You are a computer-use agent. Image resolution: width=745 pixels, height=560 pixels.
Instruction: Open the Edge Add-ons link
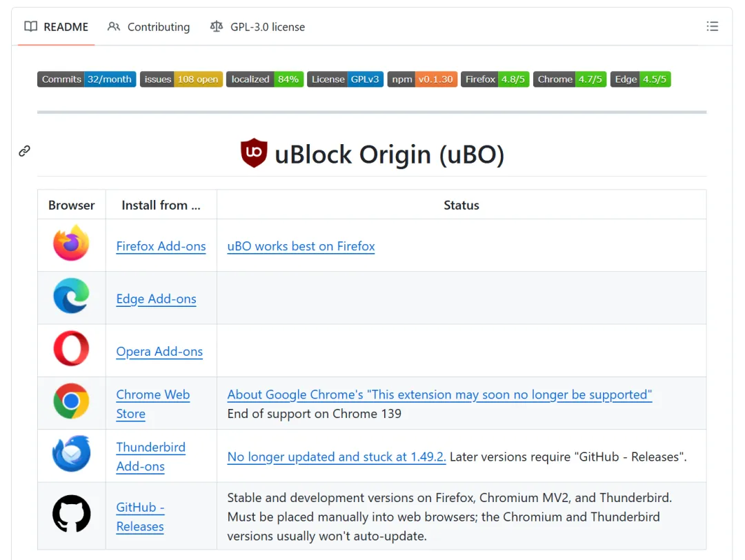pyautogui.click(x=156, y=299)
